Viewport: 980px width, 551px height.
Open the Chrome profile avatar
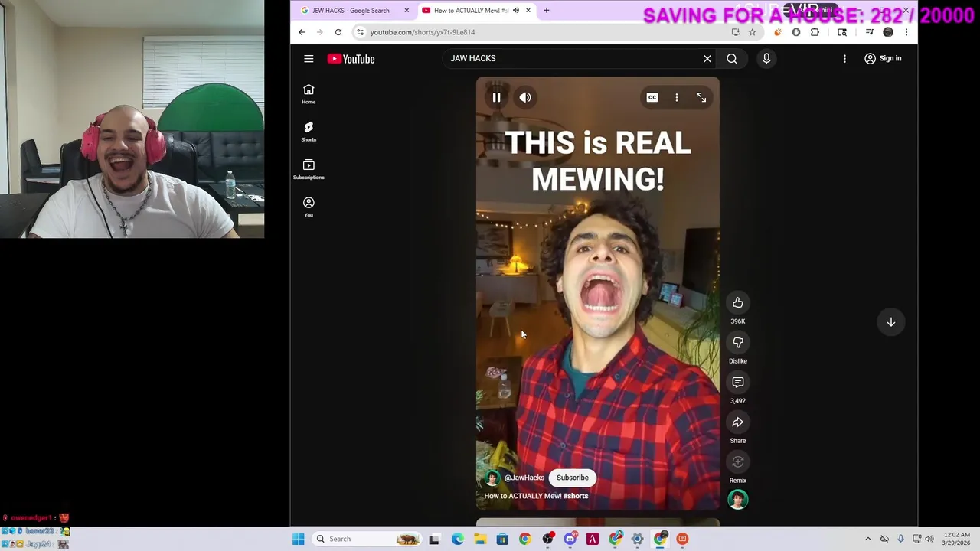click(888, 32)
